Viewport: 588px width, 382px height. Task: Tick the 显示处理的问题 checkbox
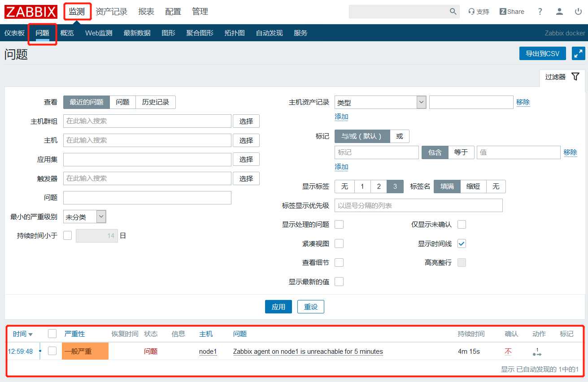click(x=339, y=224)
